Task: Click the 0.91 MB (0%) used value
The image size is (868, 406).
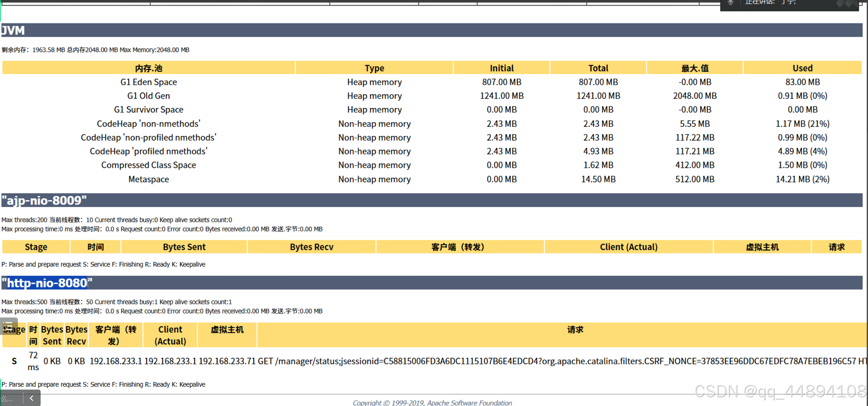Action: pyautogui.click(x=803, y=96)
